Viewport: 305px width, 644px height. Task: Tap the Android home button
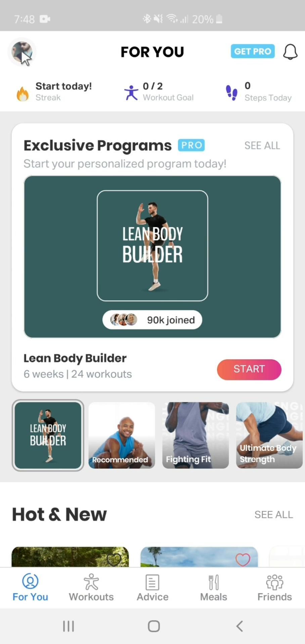pos(154,626)
